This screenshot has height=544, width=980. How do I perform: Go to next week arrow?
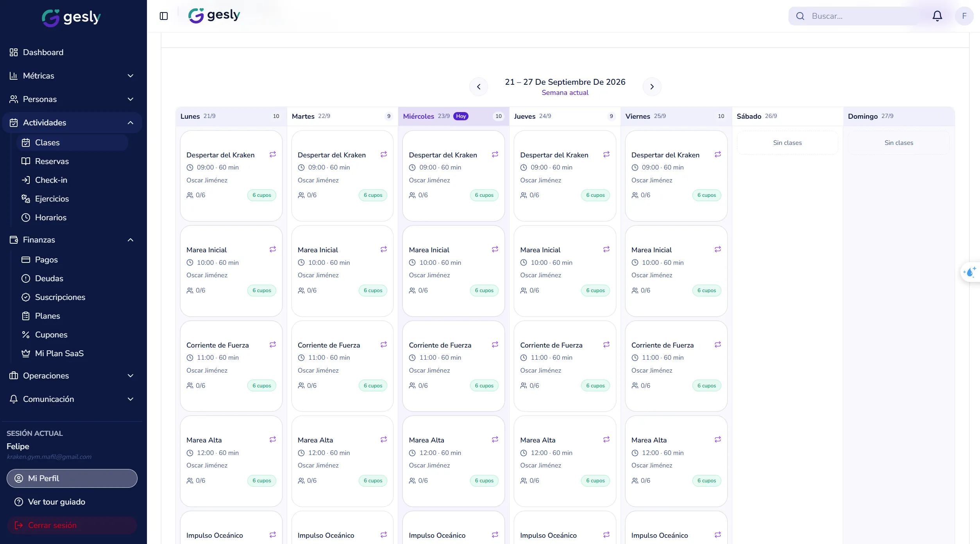pyautogui.click(x=652, y=87)
